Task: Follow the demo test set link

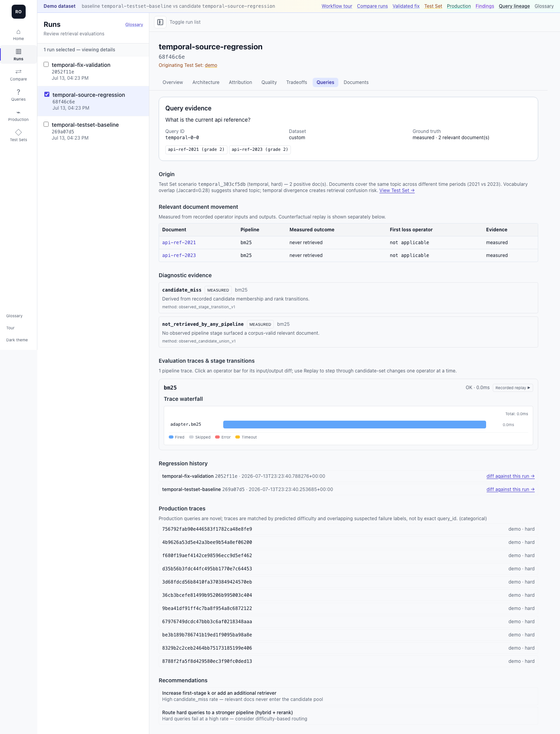Action: coord(211,65)
